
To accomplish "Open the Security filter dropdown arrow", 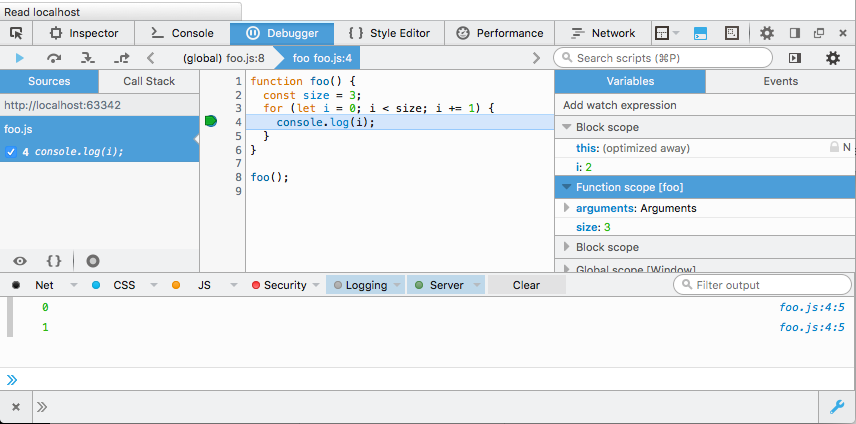I will click(316, 285).
